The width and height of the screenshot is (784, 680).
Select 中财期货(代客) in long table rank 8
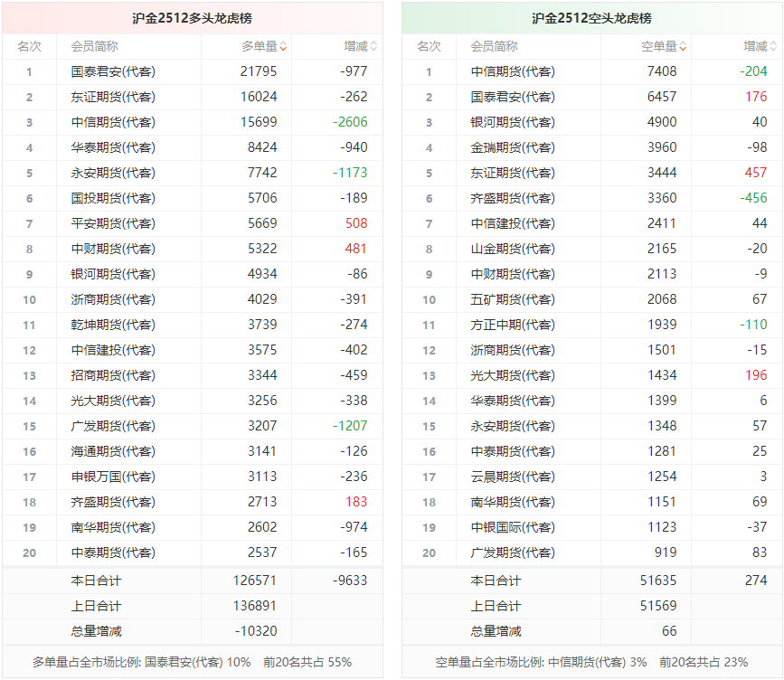[x=113, y=249]
